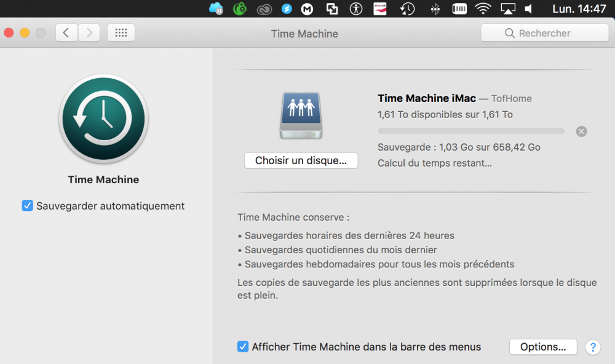The width and height of the screenshot is (615, 364).
Task: Close the window with the red button
Action: [9, 33]
